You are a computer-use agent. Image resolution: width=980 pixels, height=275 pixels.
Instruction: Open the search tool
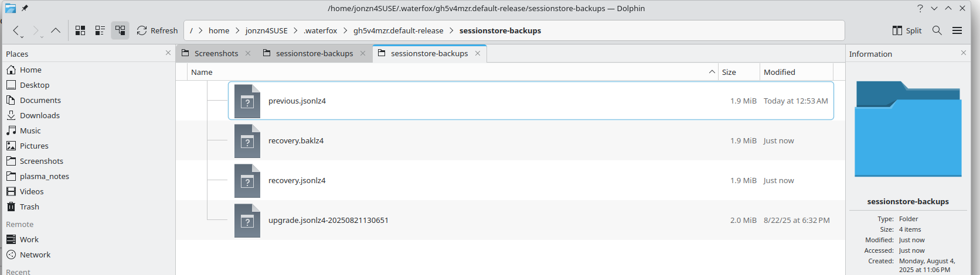(x=937, y=30)
